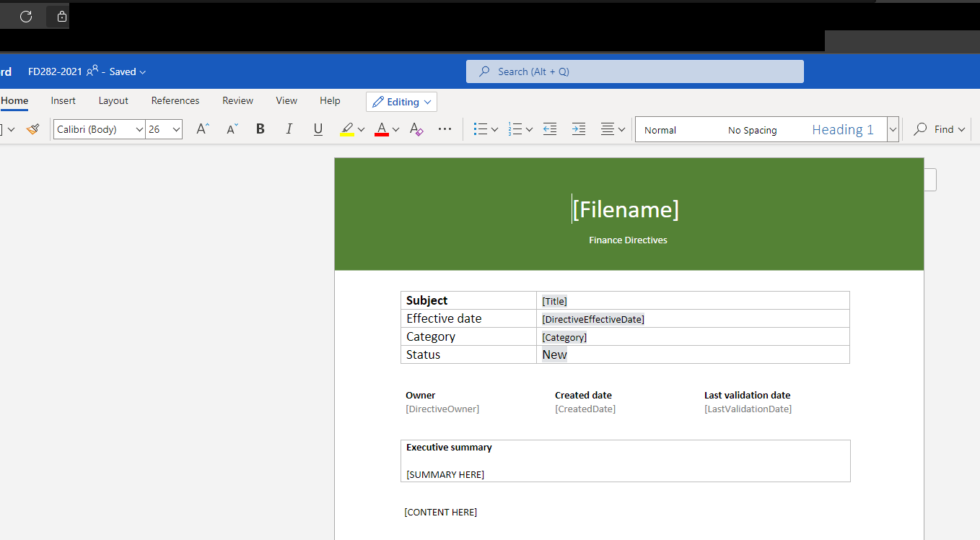Open more font options ellipsis
Image resolution: width=980 pixels, height=540 pixels.
(x=445, y=129)
